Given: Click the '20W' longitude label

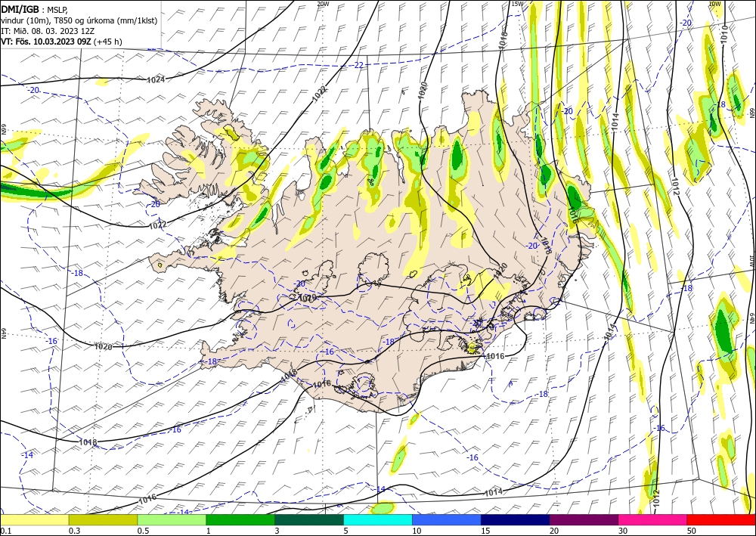Looking at the screenshot, I should coord(323,4).
